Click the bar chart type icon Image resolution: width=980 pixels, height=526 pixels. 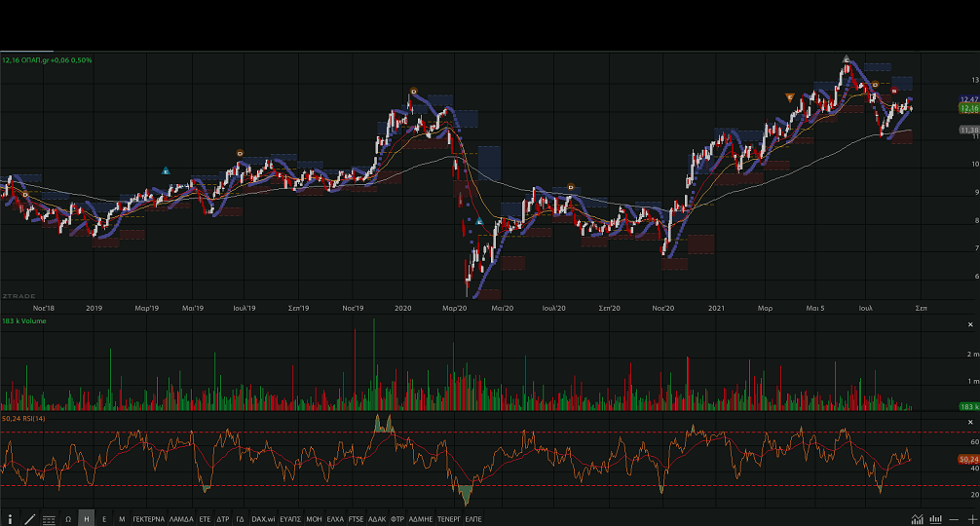pyautogui.click(x=936, y=519)
